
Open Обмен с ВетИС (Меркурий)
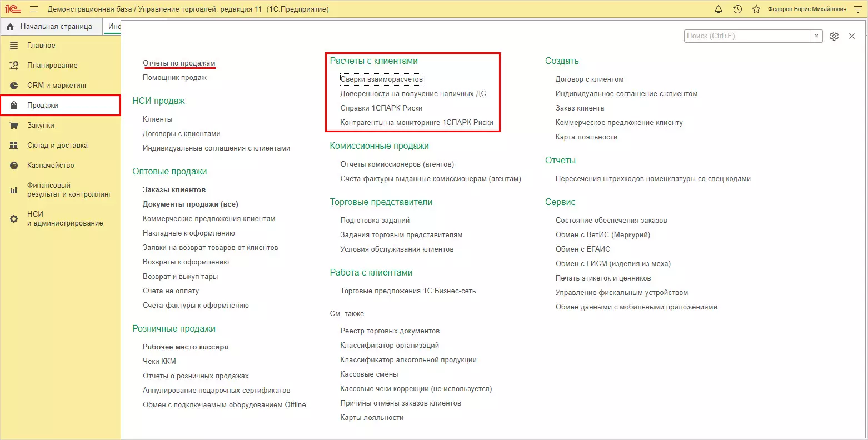click(x=603, y=235)
